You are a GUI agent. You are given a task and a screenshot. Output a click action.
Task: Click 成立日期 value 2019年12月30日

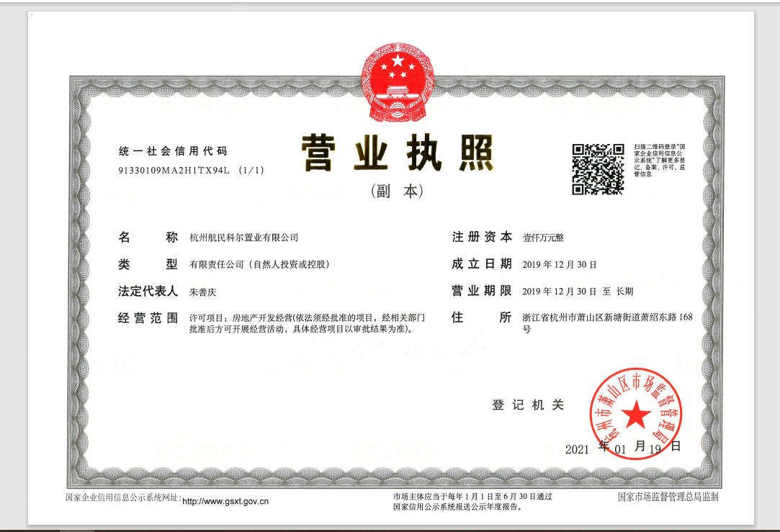tap(560, 264)
